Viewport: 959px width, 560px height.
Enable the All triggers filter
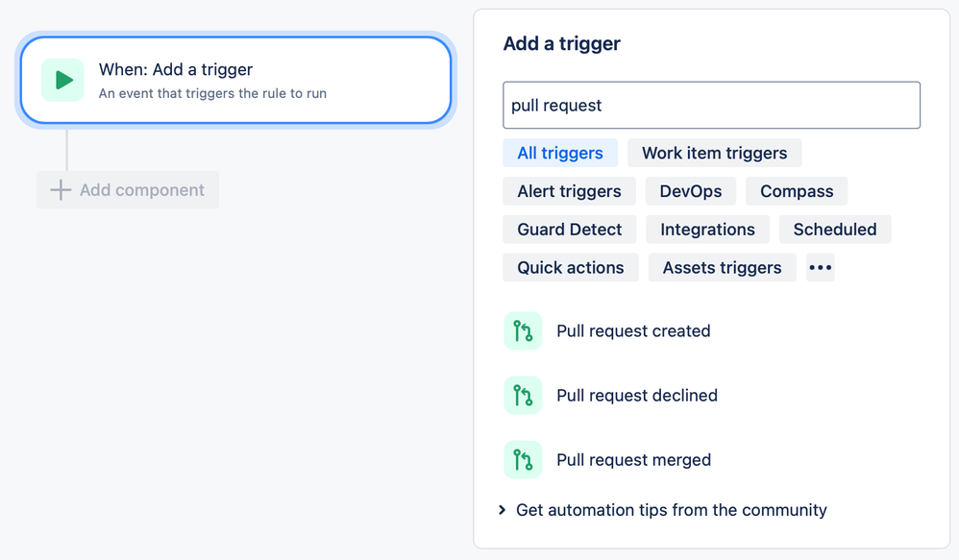560,153
